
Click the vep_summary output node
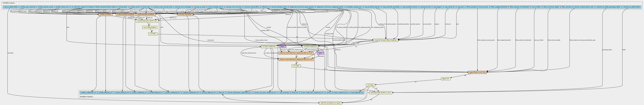284,93
